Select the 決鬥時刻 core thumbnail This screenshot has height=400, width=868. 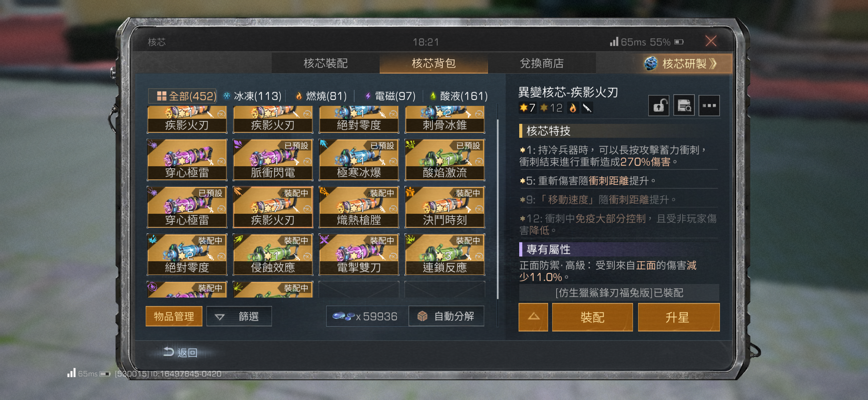pyautogui.click(x=445, y=207)
